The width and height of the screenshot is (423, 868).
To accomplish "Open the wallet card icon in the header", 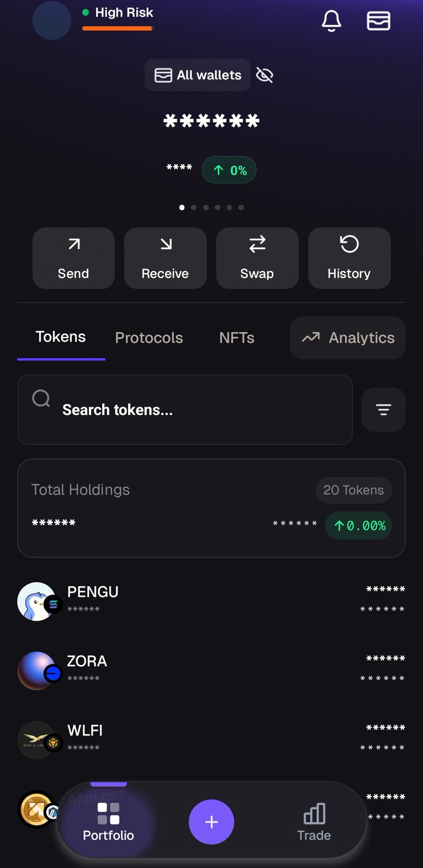I will point(378,20).
